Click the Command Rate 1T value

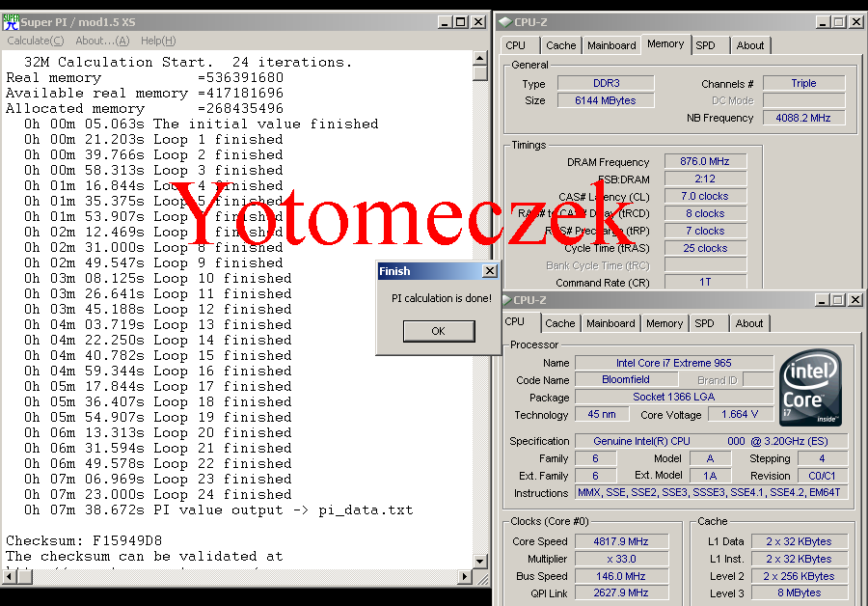tap(705, 282)
